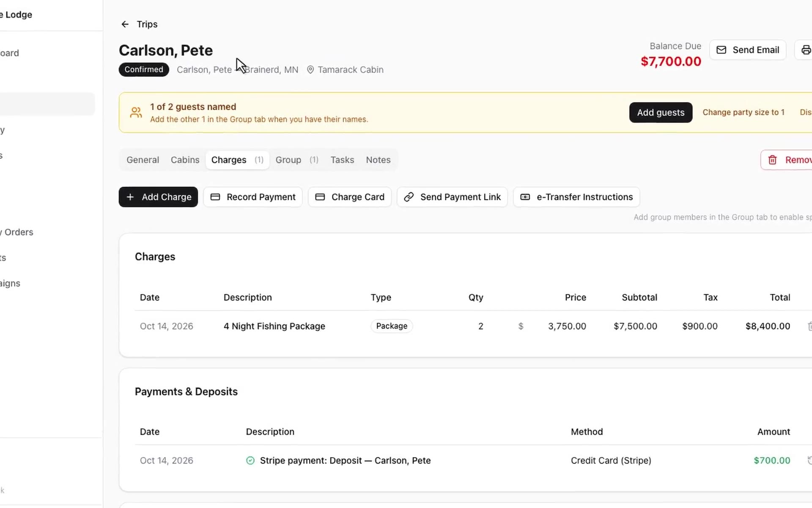Click the Confirmed status badge
This screenshot has height=508, width=812.
(x=144, y=70)
